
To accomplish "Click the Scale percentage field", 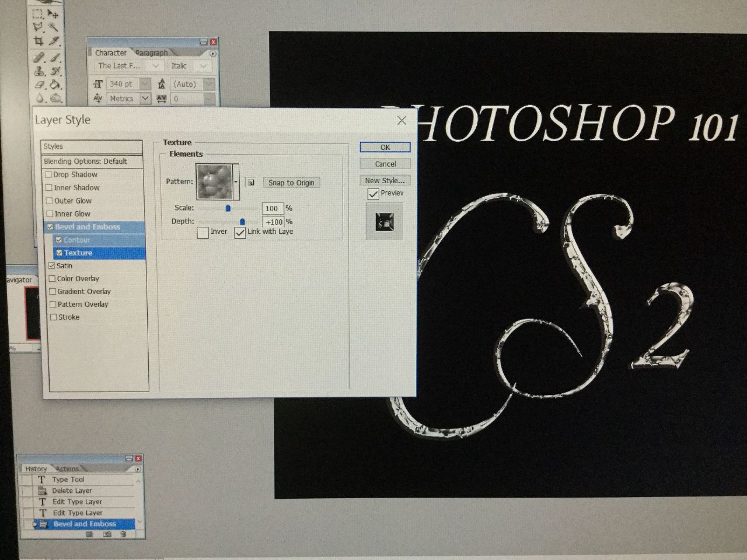I will 273,208.
